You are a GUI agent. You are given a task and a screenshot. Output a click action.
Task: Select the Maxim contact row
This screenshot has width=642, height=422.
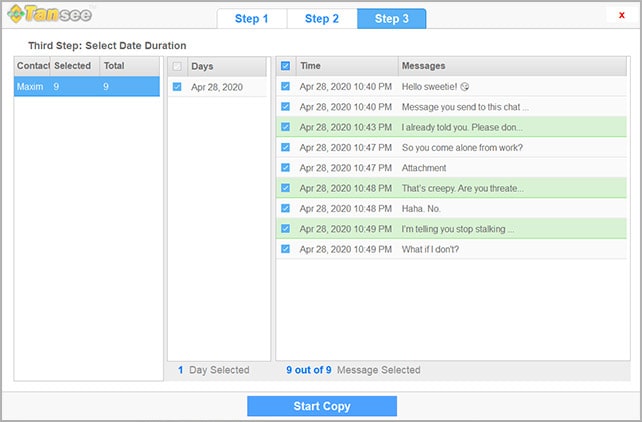point(86,87)
